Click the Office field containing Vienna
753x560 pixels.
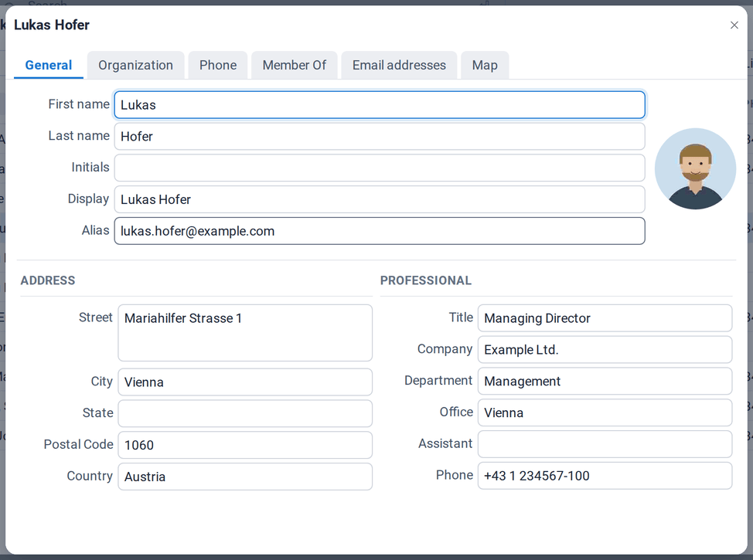coord(605,412)
